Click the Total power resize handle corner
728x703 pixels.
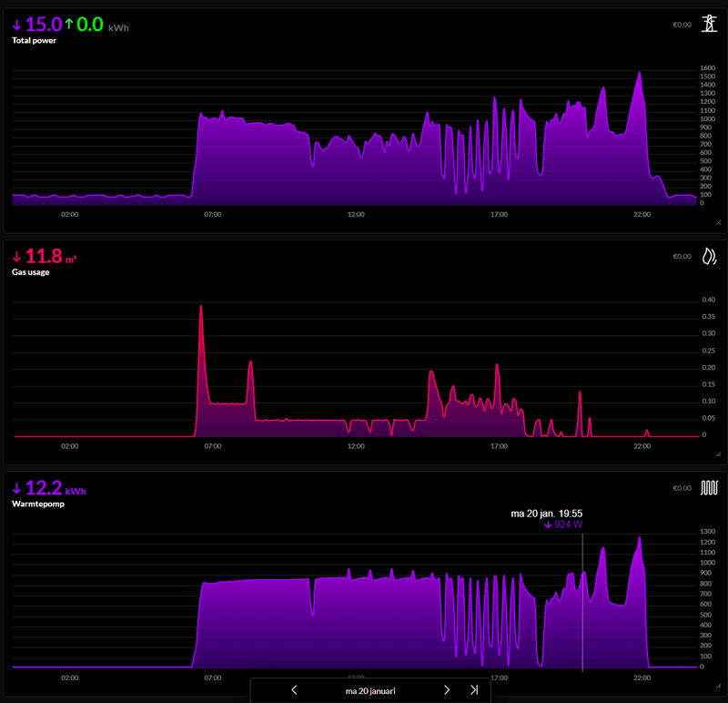718,222
